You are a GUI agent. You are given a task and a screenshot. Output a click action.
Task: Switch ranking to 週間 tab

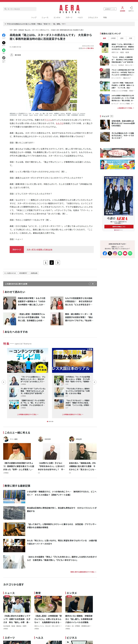click(122, 38)
